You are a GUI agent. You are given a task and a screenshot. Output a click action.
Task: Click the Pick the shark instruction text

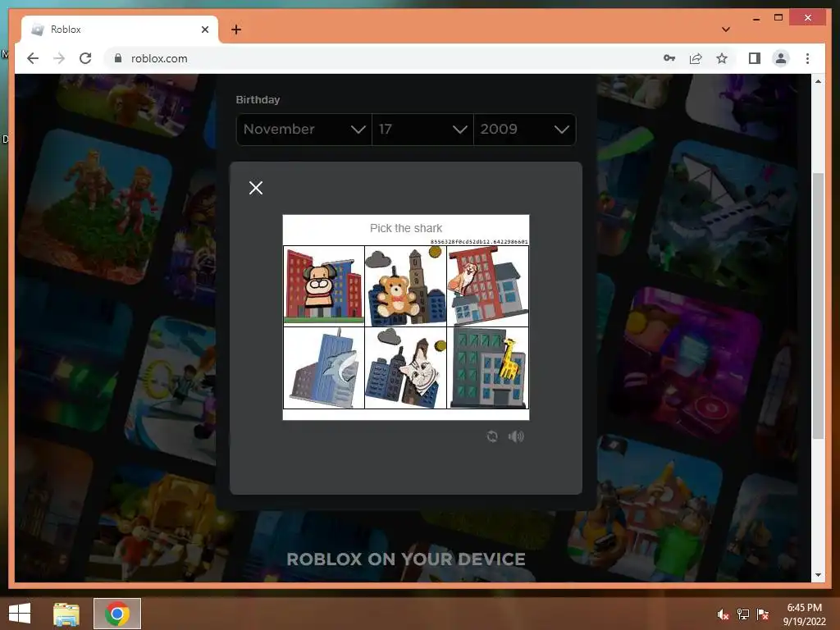[x=405, y=228]
